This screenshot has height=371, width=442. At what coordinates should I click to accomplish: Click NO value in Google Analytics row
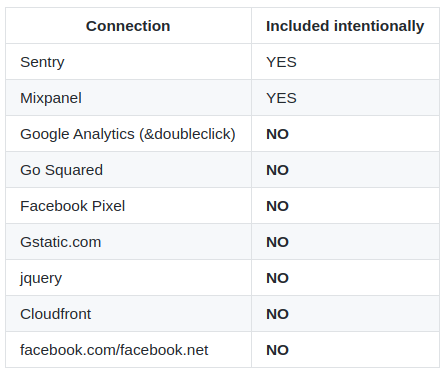tap(277, 134)
